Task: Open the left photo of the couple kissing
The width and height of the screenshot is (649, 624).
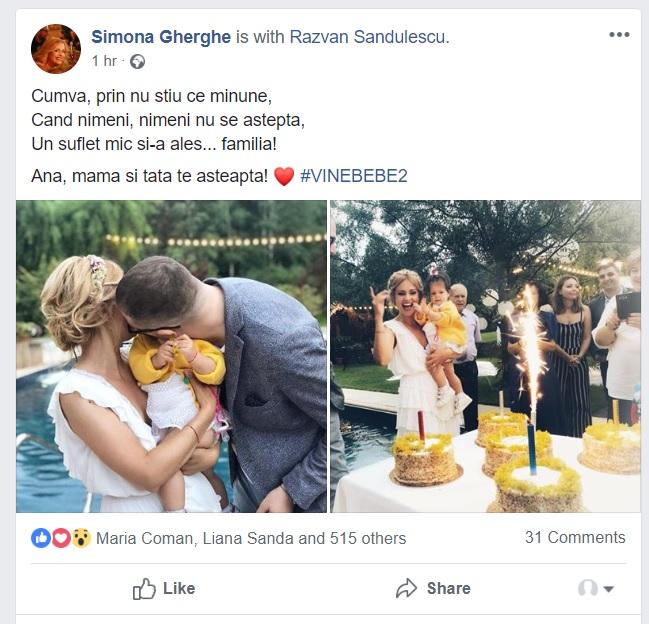Action: 171,356
